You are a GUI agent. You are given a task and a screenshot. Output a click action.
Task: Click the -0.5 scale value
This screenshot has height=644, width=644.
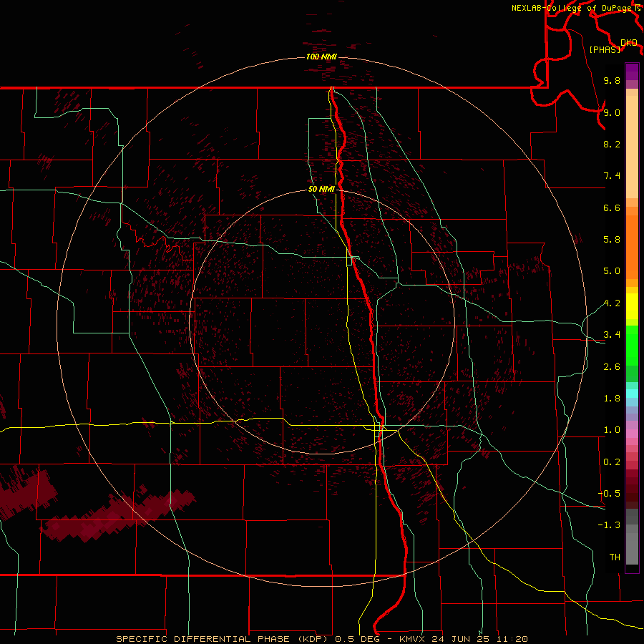(609, 494)
